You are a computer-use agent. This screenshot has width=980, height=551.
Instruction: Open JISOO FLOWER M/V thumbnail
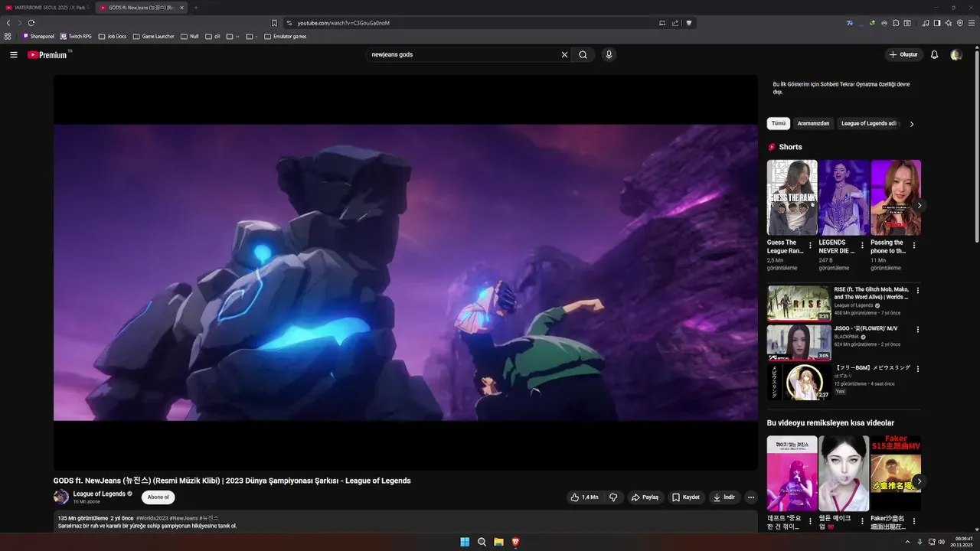pos(799,342)
